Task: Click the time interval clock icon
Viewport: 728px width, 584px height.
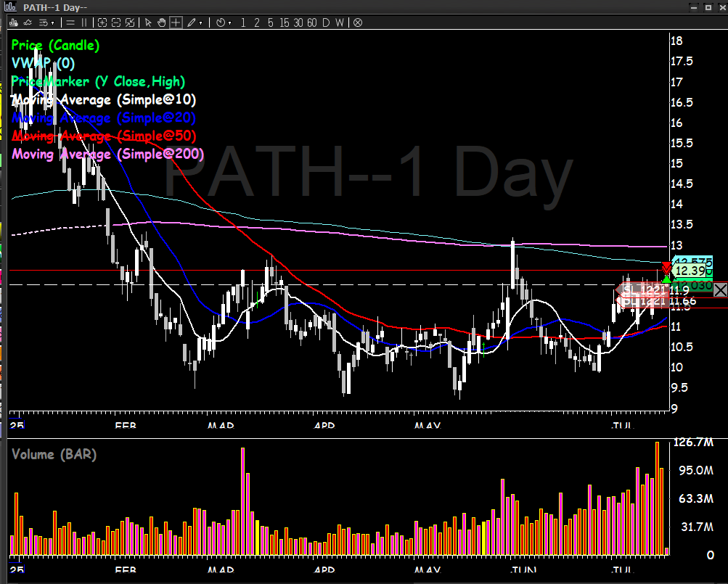Action: (221, 22)
